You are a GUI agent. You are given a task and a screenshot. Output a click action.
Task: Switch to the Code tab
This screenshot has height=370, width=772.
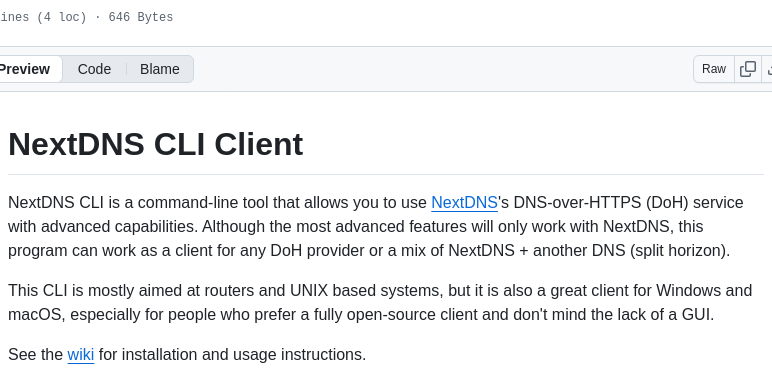(x=94, y=69)
